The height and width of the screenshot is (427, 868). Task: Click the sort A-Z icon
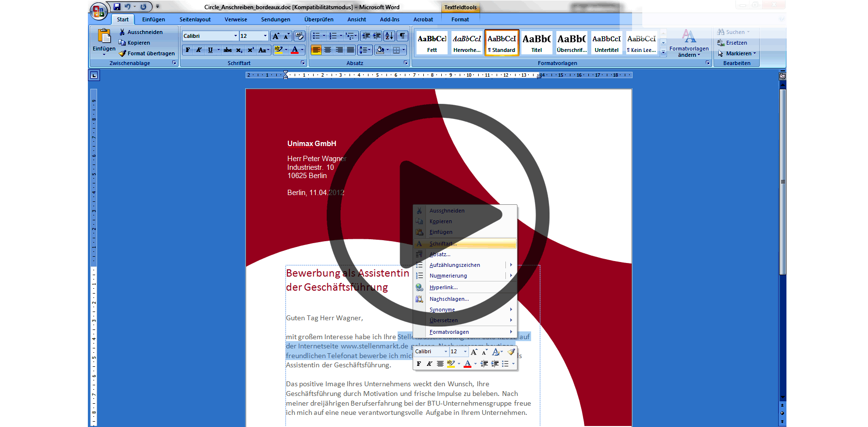(389, 36)
